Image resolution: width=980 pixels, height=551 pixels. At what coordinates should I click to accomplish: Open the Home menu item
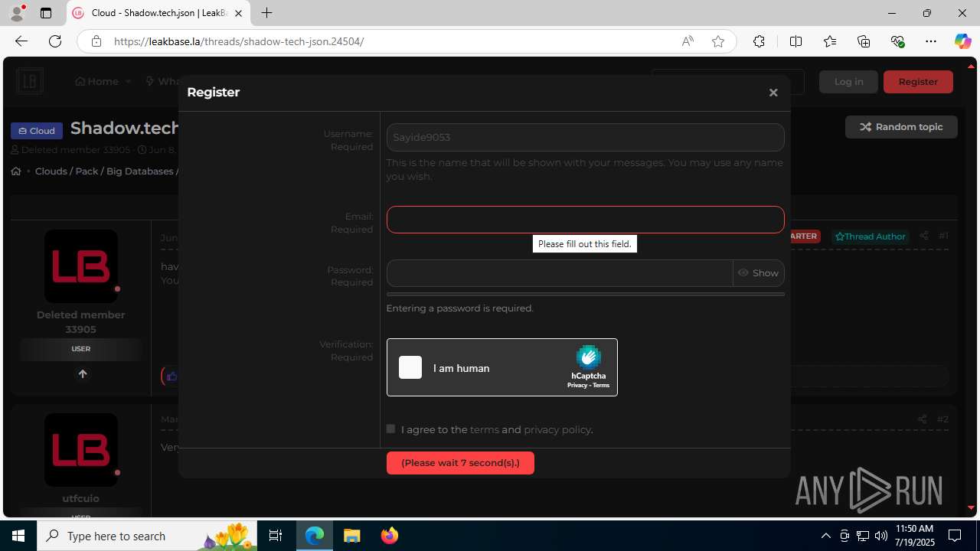(x=96, y=81)
